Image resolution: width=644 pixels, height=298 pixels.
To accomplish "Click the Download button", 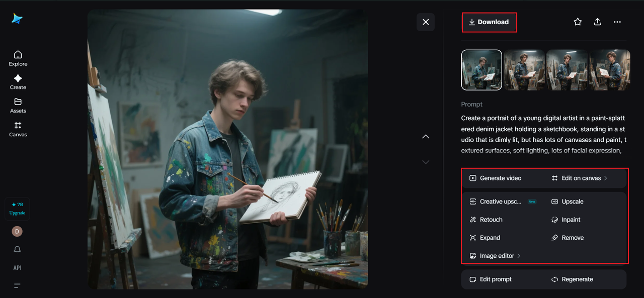I will [489, 22].
